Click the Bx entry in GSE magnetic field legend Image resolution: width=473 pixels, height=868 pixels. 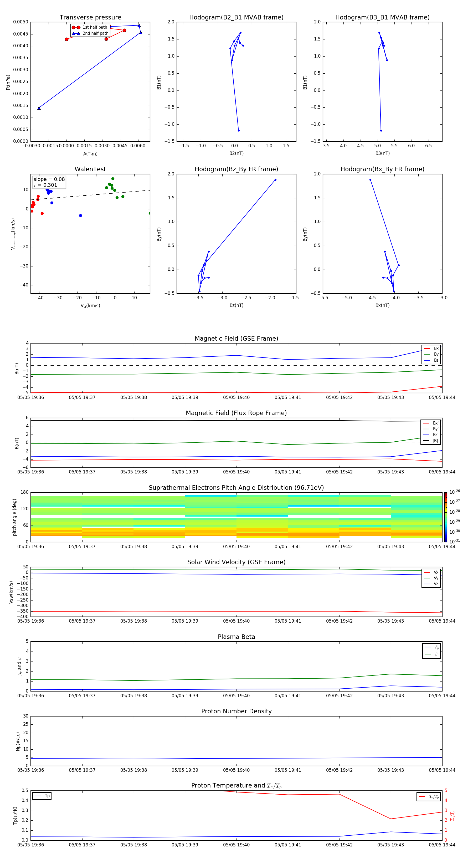point(431,349)
